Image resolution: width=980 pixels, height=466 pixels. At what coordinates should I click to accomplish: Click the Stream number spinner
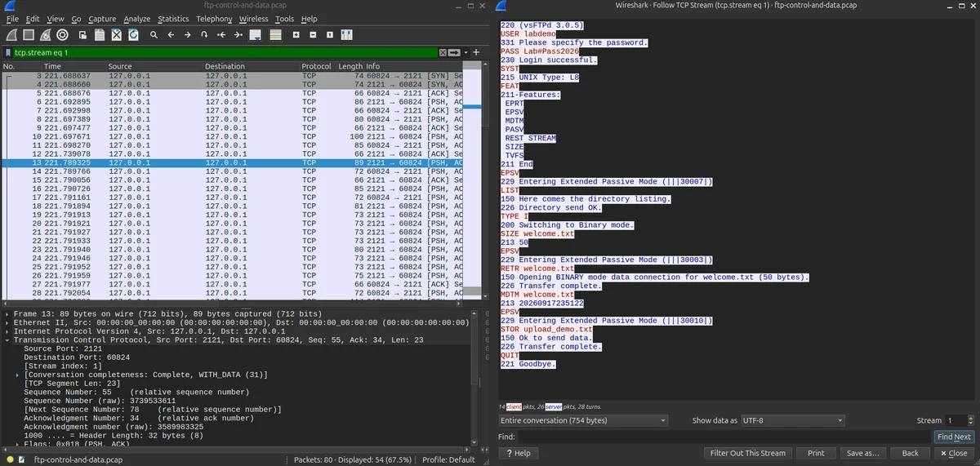pos(960,420)
